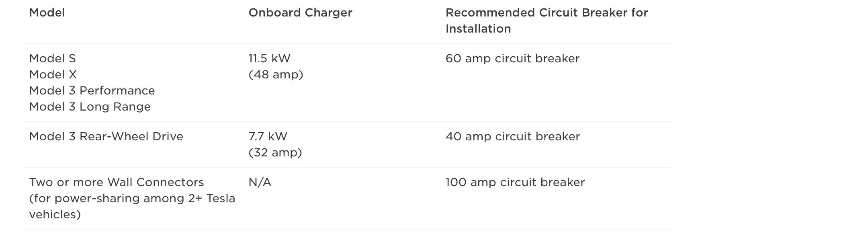Click the "(for power-sharing among 2+ Tesla" line

132,199
